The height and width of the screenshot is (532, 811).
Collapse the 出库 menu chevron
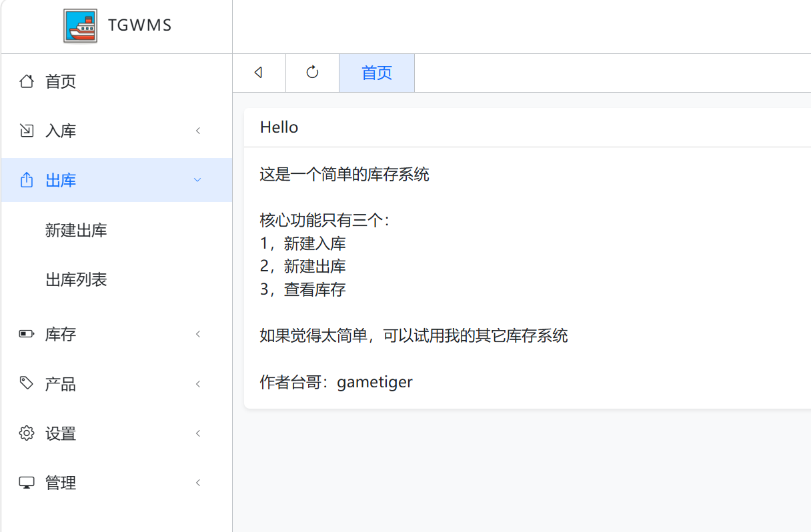coord(197,180)
